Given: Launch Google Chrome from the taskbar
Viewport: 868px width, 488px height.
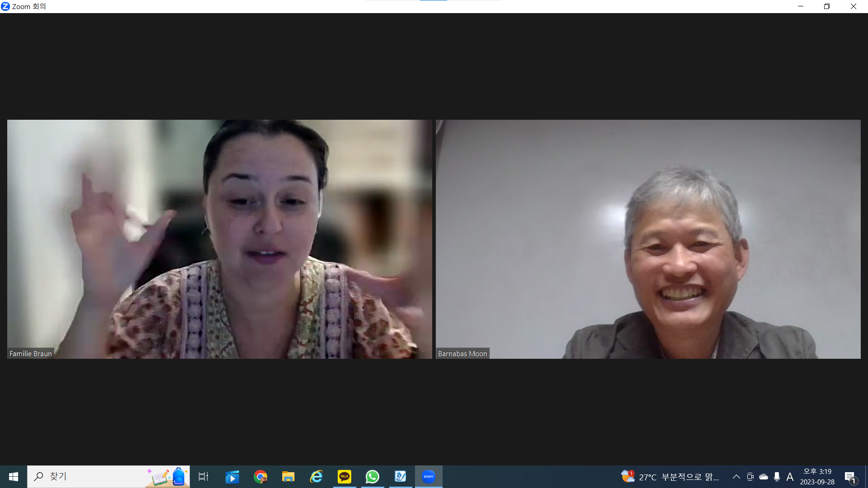Looking at the screenshot, I should pos(260,477).
